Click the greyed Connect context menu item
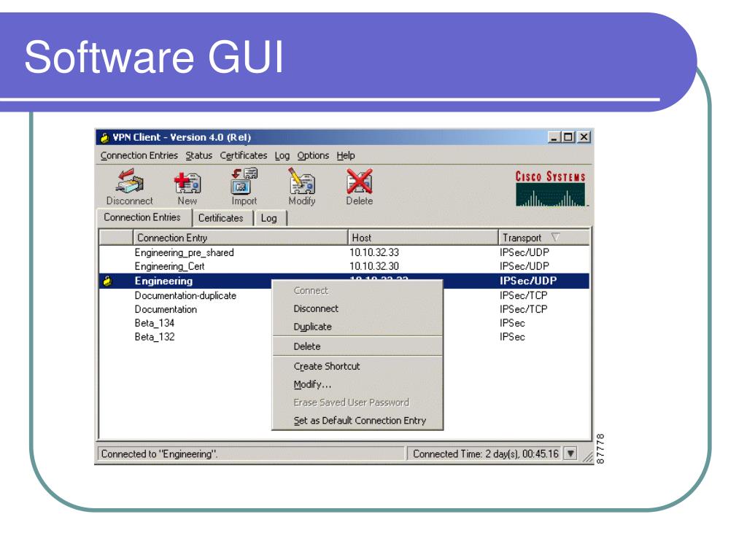 pos(357,290)
